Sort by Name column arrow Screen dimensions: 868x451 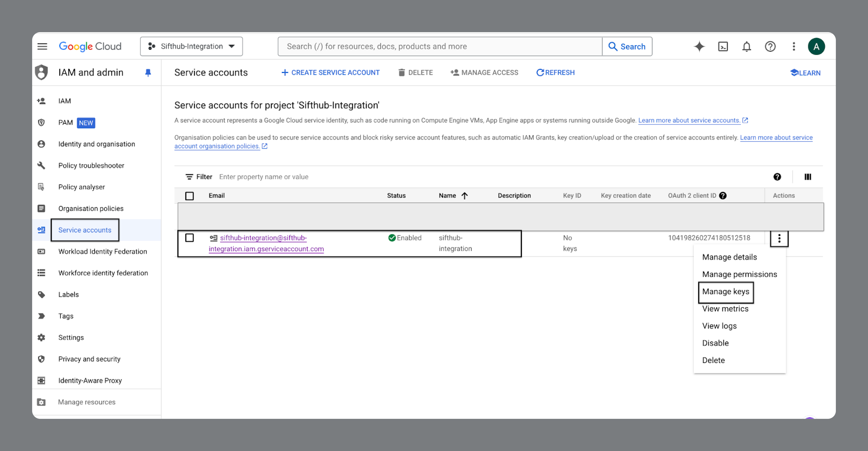tap(464, 196)
